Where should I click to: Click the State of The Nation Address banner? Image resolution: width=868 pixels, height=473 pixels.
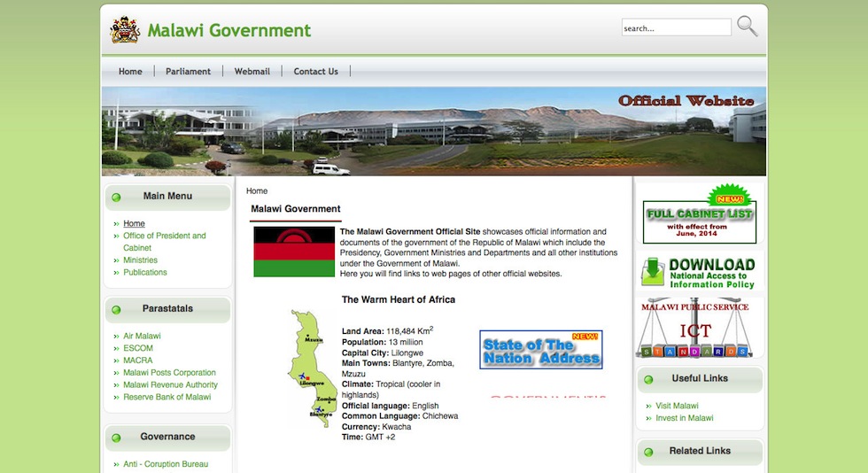(541, 350)
